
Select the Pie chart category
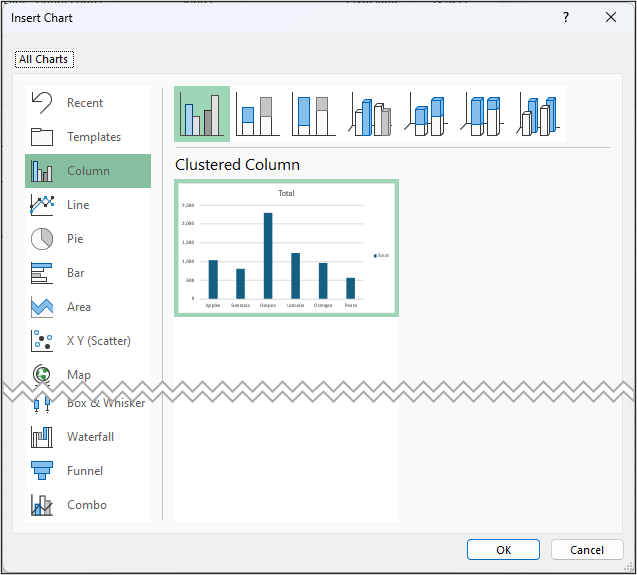click(75, 239)
